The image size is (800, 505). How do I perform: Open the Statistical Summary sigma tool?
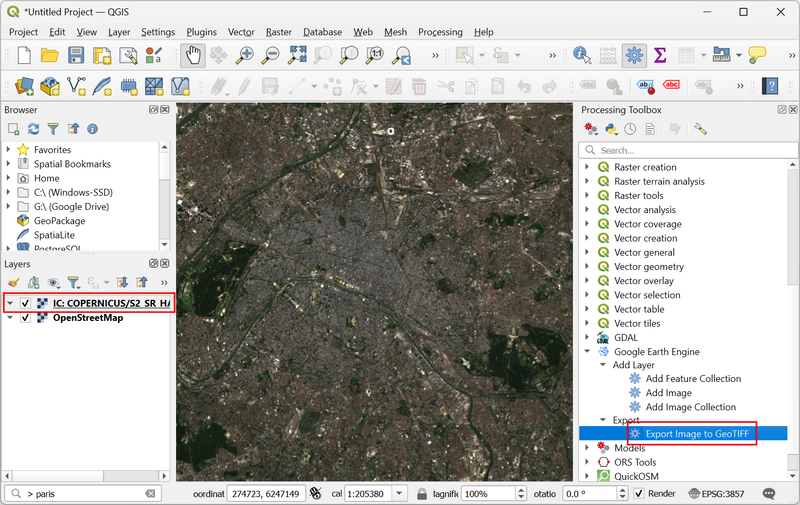coord(659,56)
